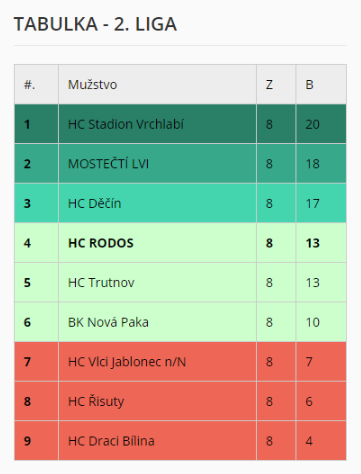Open HC Stadion Vrchlabí team row
Screen dimensions: 361x474
point(180,124)
